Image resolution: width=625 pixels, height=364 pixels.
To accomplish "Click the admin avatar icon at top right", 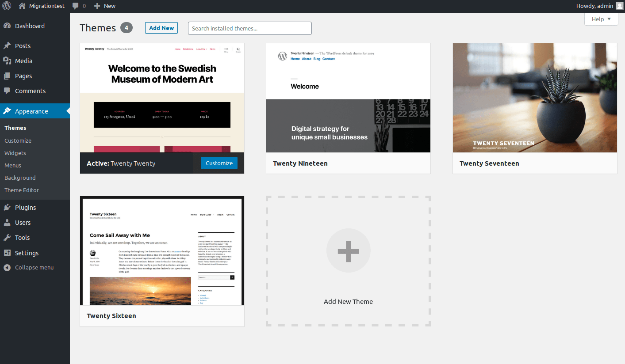I will point(618,6).
